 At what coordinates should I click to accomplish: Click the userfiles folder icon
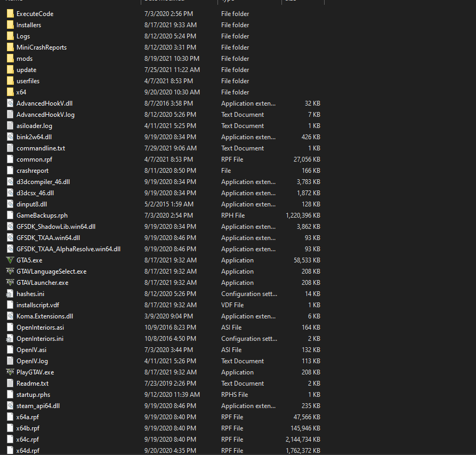(x=10, y=81)
